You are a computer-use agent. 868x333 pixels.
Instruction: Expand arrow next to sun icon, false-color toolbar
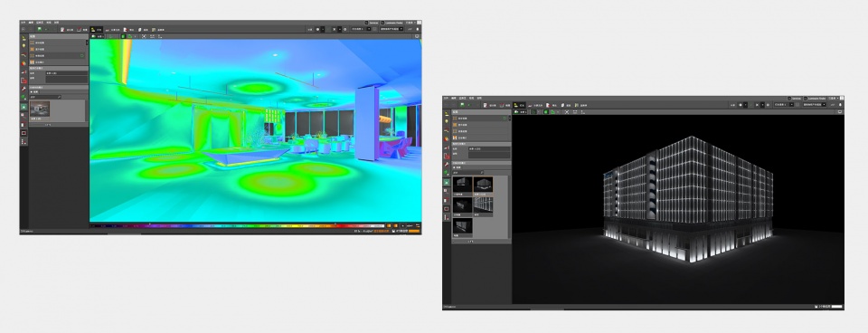point(323,29)
